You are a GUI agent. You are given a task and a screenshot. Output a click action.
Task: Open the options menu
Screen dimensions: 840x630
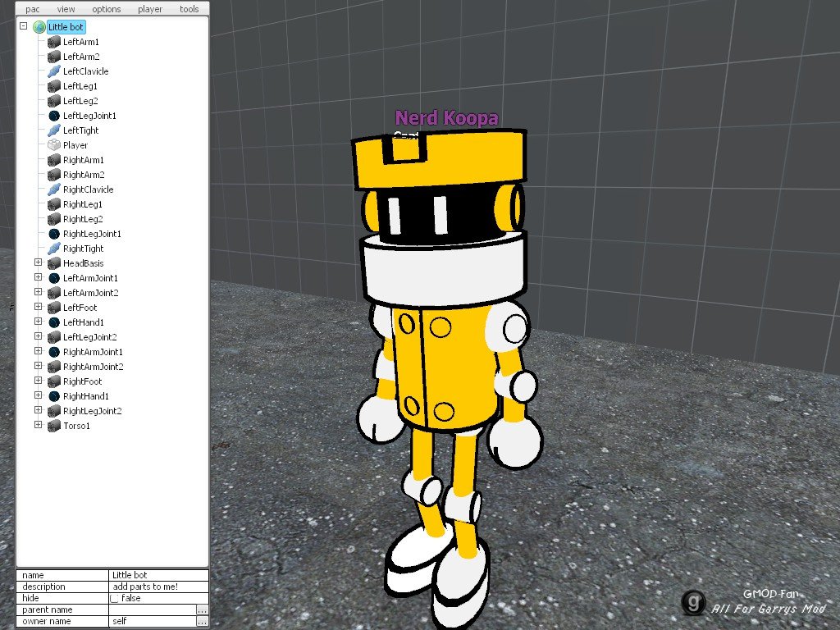pos(106,9)
